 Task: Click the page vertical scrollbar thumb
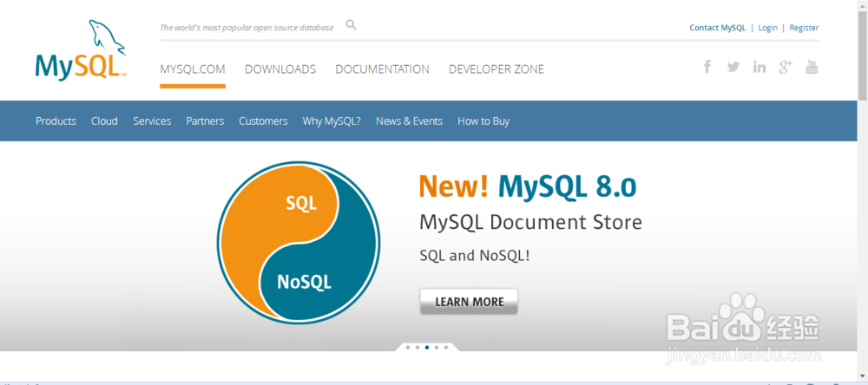click(x=863, y=55)
